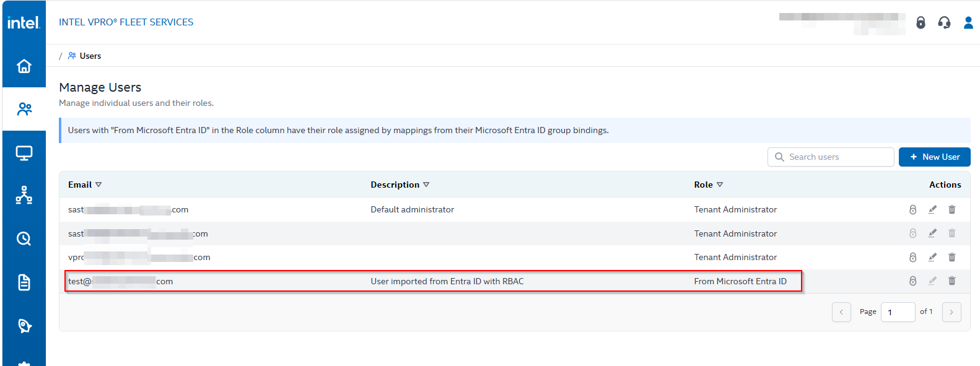Viewport: 980px width, 366px height.
Task: Edit the Default administrator user
Action: pyautogui.click(x=932, y=209)
